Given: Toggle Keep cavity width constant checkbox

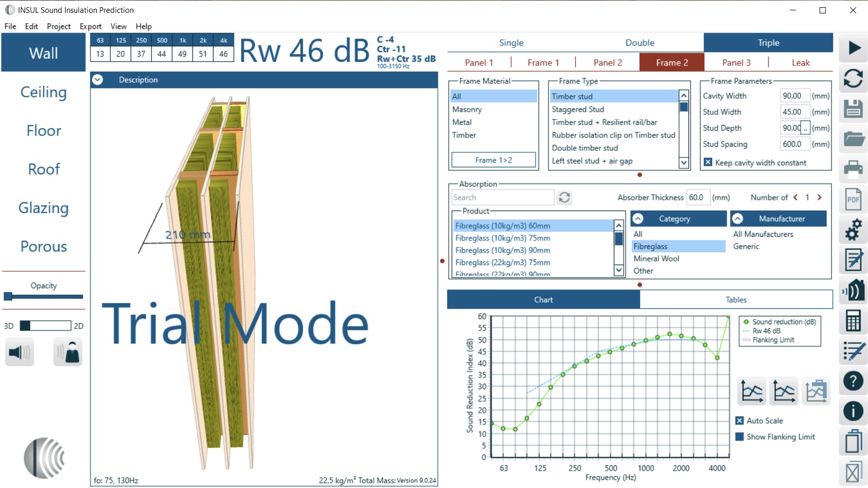Looking at the screenshot, I should click(x=708, y=163).
